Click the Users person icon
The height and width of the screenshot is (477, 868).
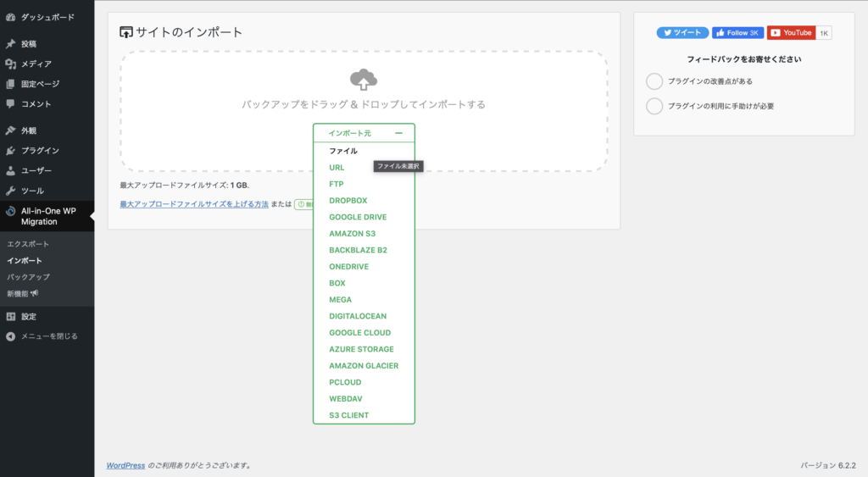point(10,170)
